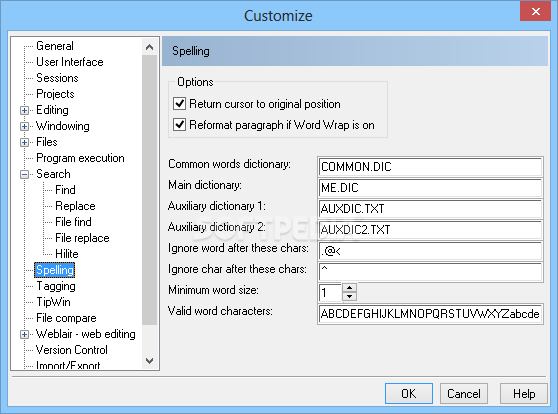Click the Cancel button
558x414 pixels.
[464, 393]
